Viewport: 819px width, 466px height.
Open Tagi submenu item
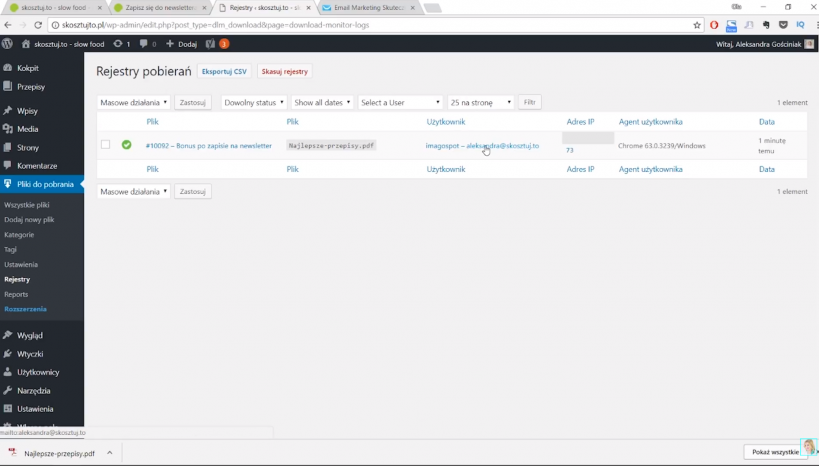[x=10, y=249]
